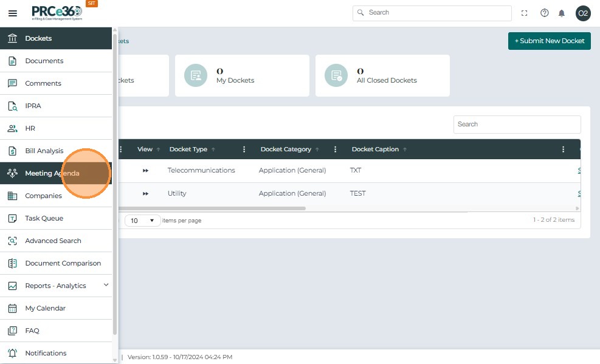
Task: Focus the dockets table Search field
Action: click(517, 124)
